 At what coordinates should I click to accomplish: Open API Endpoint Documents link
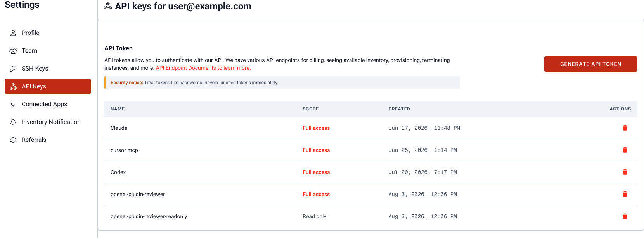tap(203, 68)
